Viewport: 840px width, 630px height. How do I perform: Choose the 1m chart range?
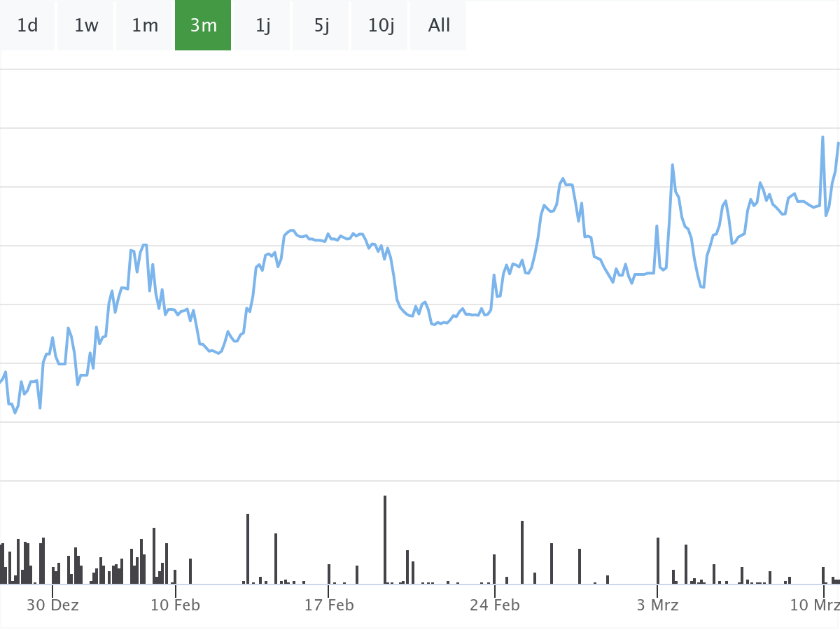[x=145, y=26]
